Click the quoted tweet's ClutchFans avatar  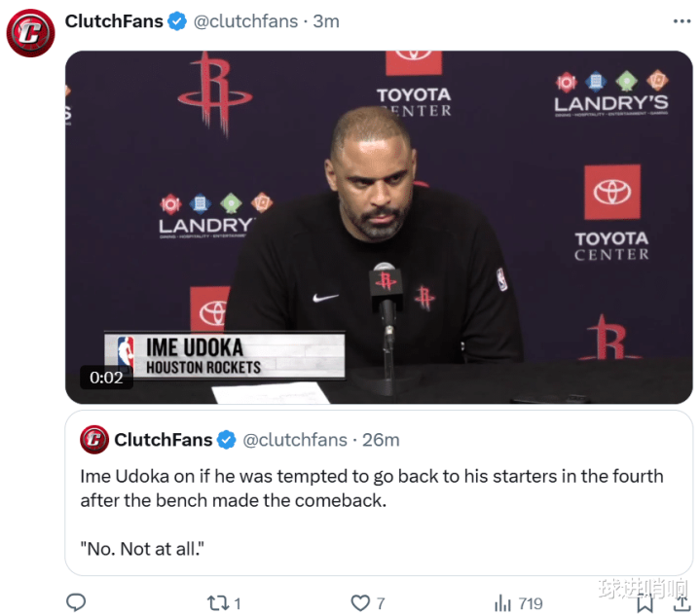click(94, 440)
